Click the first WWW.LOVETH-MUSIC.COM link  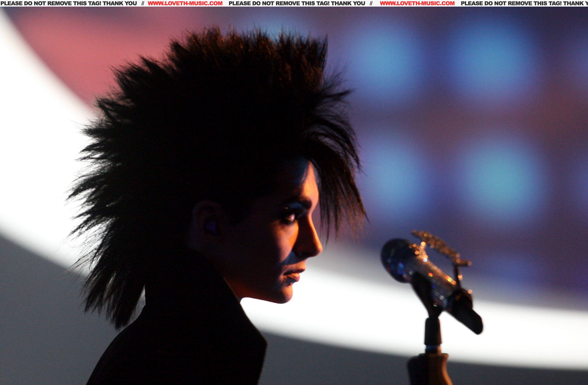pyautogui.click(x=185, y=3)
